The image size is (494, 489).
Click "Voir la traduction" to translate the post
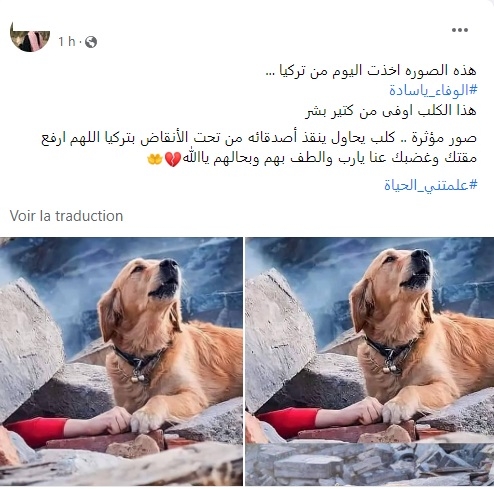tap(66, 216)
